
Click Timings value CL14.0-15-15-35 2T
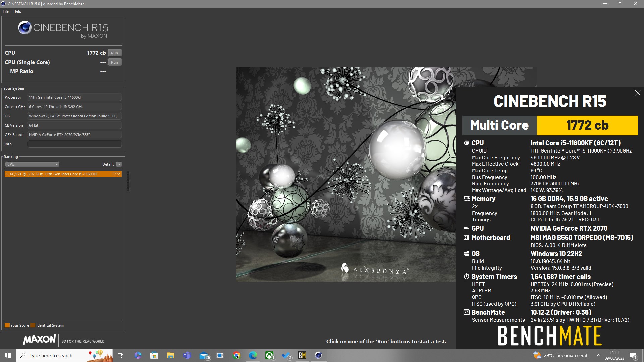tap(565, 220)
